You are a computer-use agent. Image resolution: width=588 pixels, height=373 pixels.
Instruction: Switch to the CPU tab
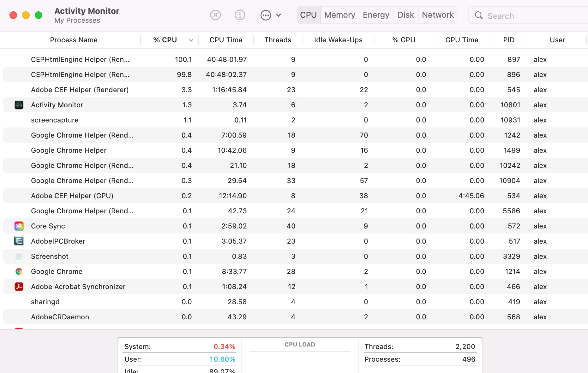(x=309, y=15)
